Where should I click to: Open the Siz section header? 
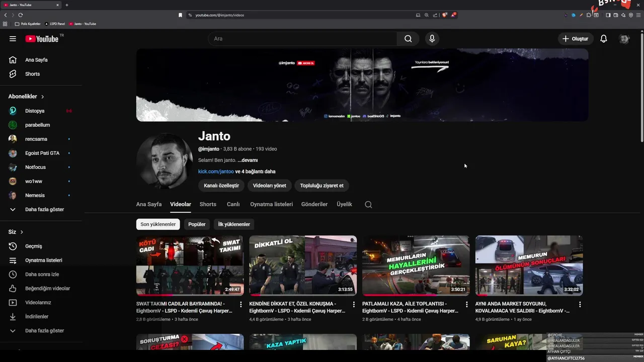(x=16, y=232)
